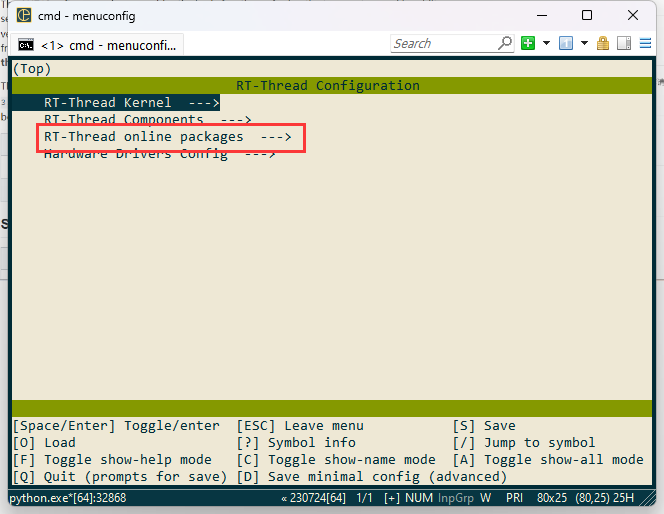
Task: Click '[S] Save' hint text
Action: pyautogui.click(x=484, y=426)
